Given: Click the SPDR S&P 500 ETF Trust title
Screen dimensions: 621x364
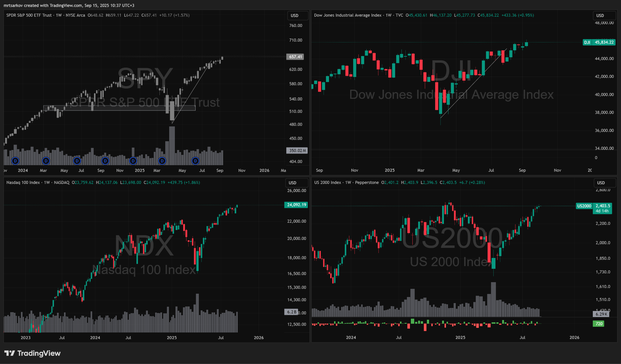Looking at the screenshot, I should point(29,15).
